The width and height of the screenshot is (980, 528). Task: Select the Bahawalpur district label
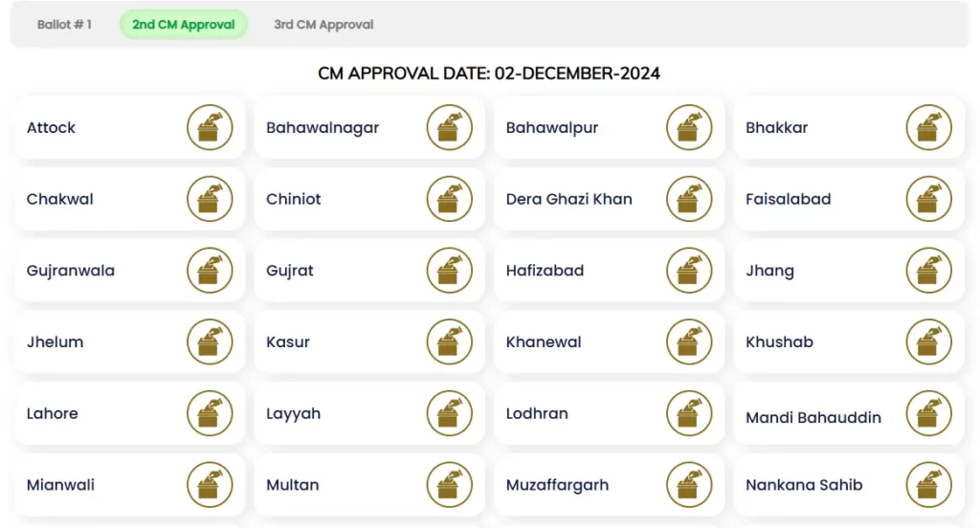coord(552,128)
